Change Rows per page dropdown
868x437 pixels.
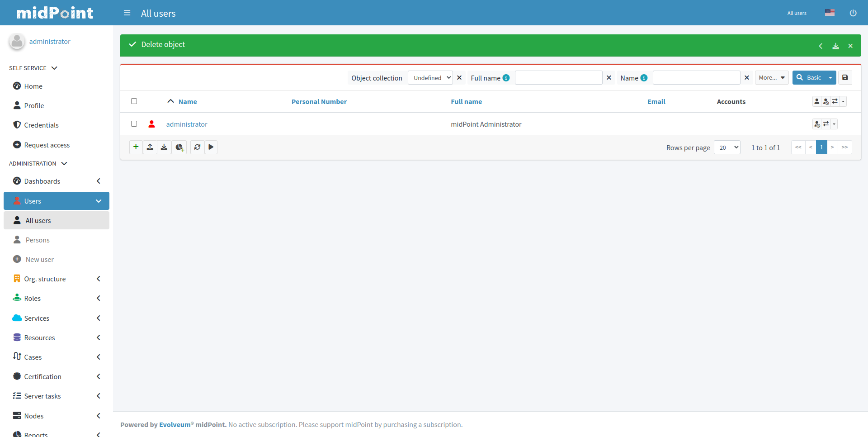pos(727,147)
